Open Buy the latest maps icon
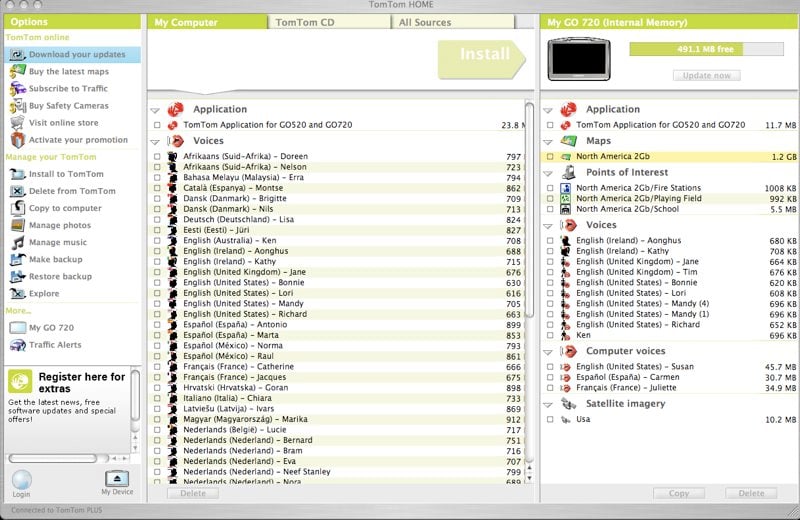 [x=17, y=72]
